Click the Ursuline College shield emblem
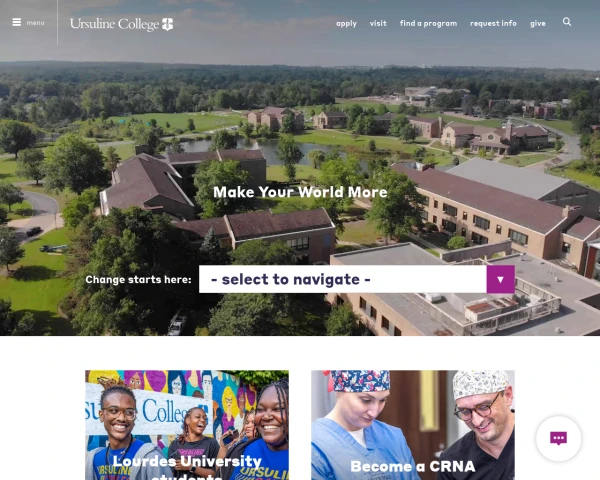This screenshot has height=480, width=600. click(168, 24)
